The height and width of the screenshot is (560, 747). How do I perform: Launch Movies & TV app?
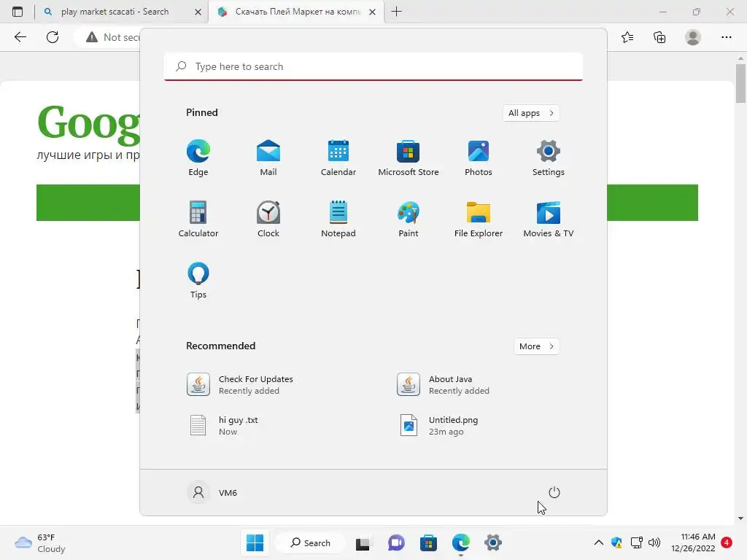(x=549, y=219)
